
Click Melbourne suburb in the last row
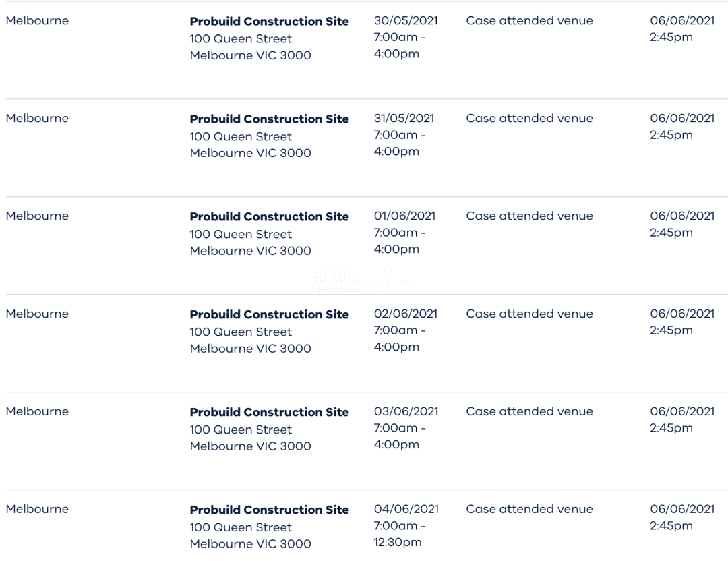[x=37, y=510]
